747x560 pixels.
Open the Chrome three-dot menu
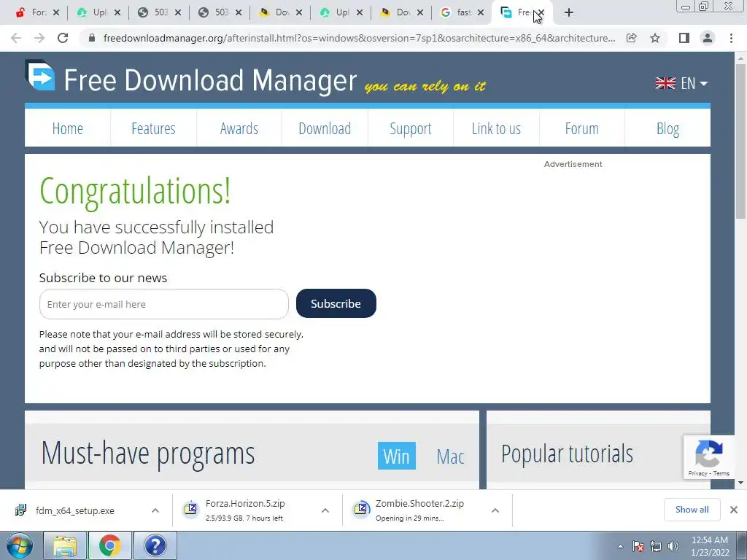(731, 38)
